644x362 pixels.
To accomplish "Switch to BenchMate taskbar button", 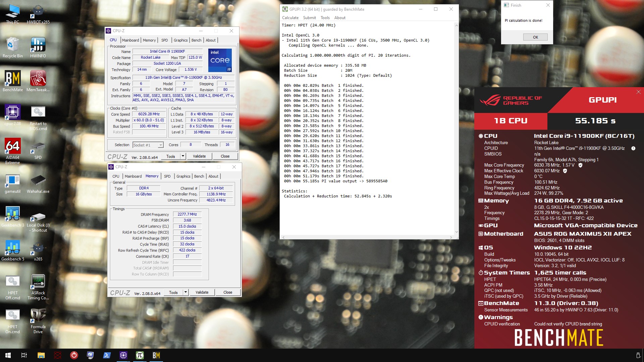I will click(x=156, y=355).
